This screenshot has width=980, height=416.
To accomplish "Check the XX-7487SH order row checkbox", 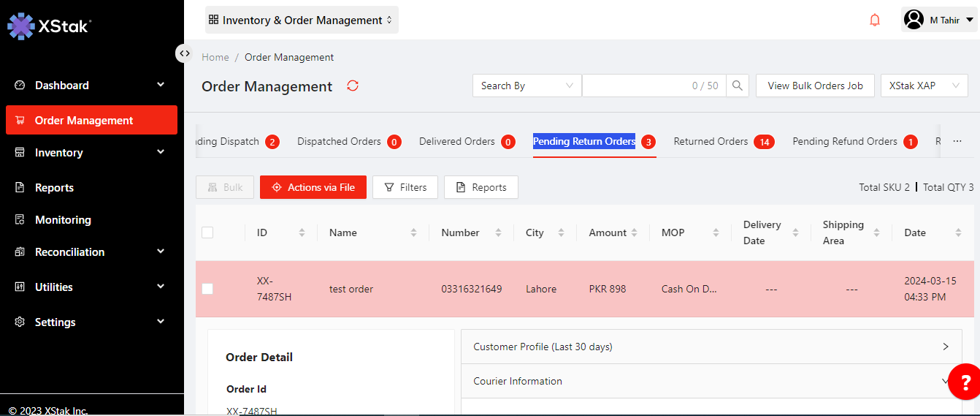I will 207,289.
